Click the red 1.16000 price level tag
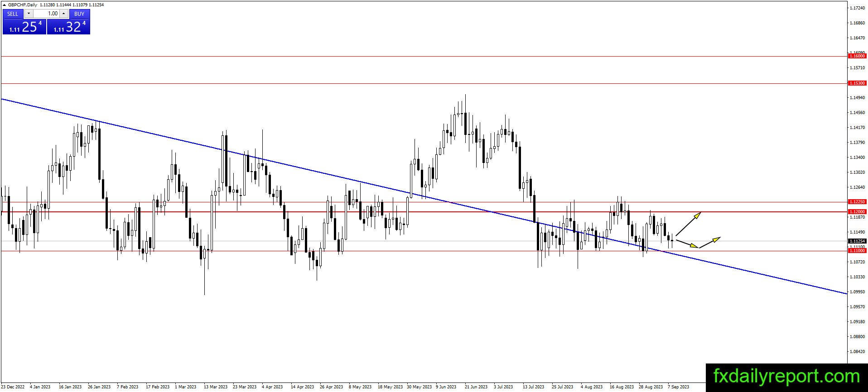868x392 pixels. 857,56
